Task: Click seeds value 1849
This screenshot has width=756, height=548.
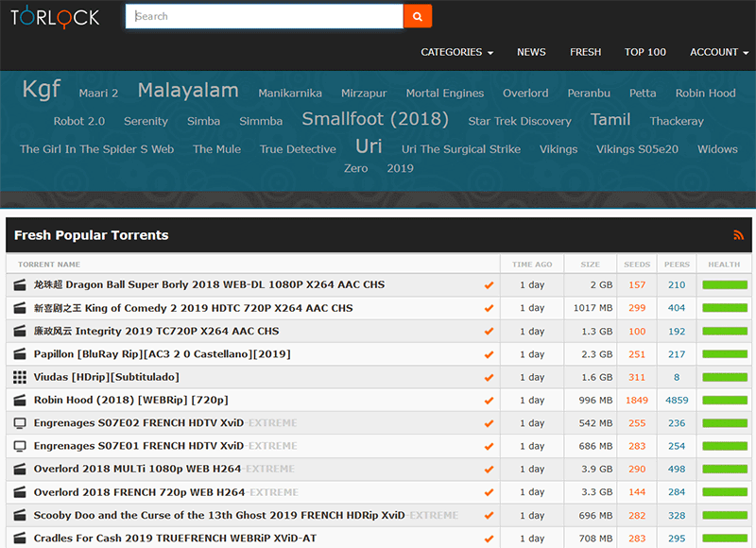Action: [637, 400]
